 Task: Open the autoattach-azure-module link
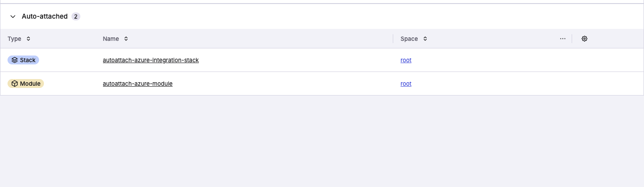tap(138, 84)
